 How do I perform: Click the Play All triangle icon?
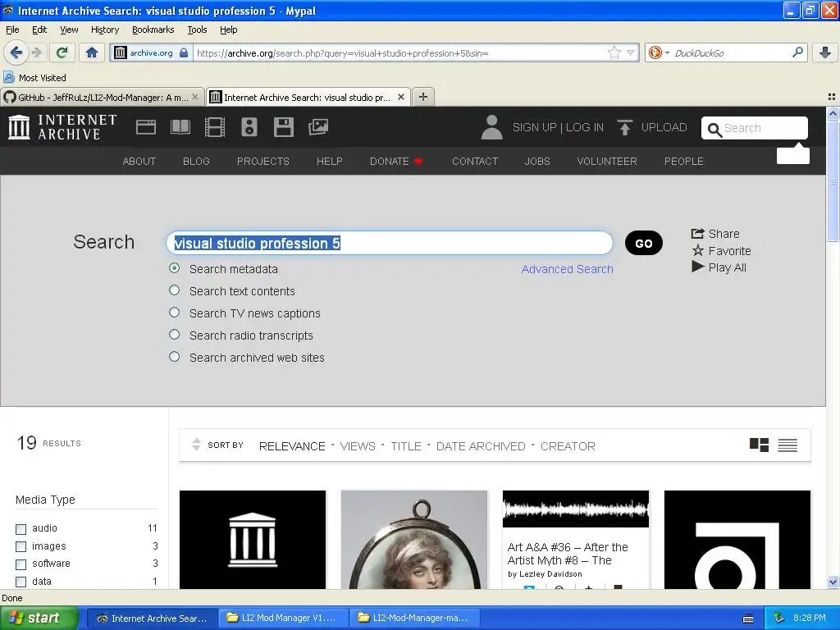697,267
